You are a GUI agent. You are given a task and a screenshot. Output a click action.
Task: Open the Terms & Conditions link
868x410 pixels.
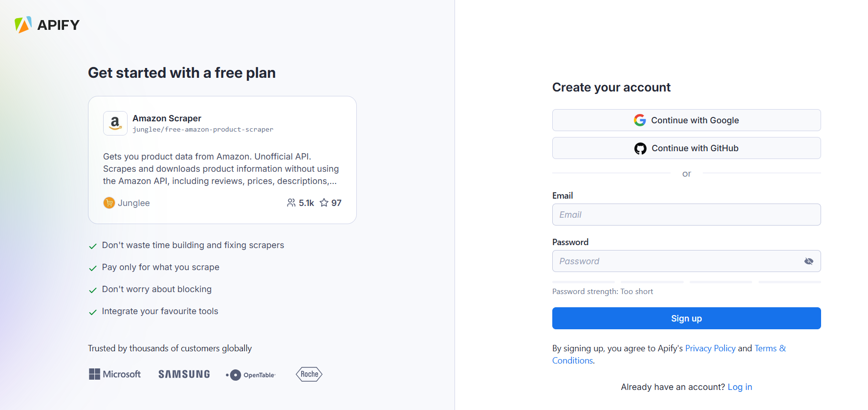pyautogui.click(x=770, y=348)
